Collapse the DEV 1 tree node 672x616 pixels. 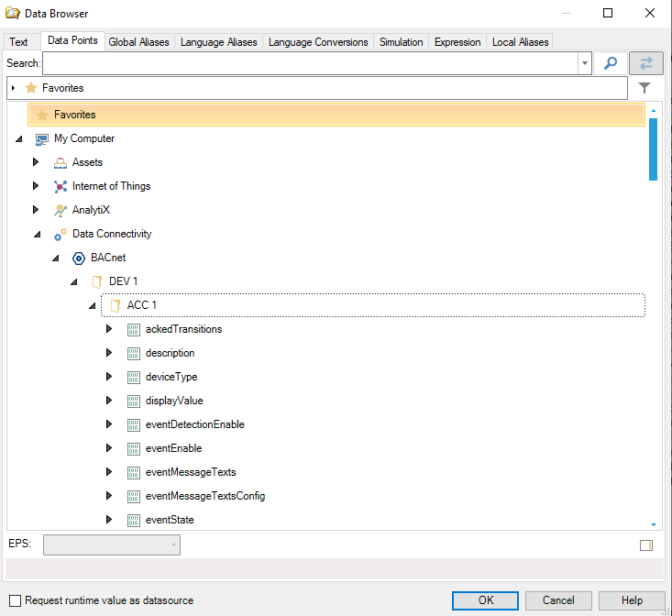tap(73, 281)
